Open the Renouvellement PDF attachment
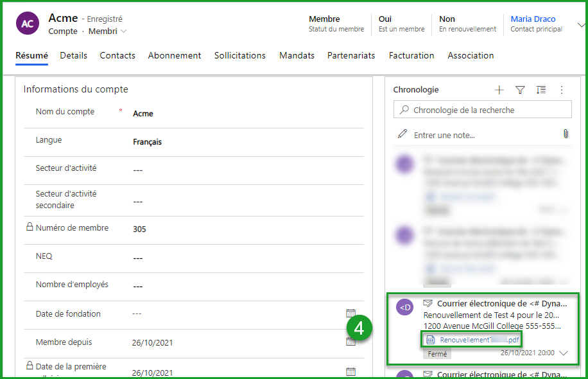Image resolution: width=588 pixels, height=379 pixels. pos(472,340)
